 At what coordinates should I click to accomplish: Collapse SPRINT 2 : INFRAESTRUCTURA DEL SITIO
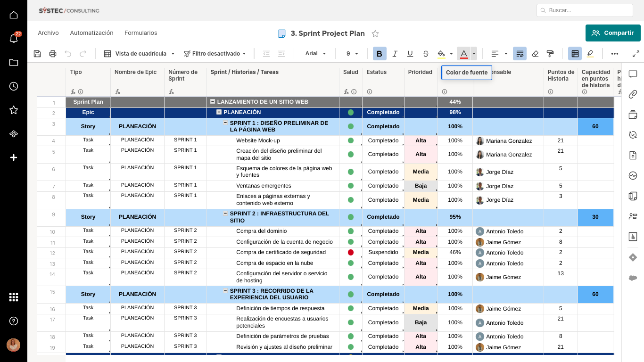click(x=225, y=214)
